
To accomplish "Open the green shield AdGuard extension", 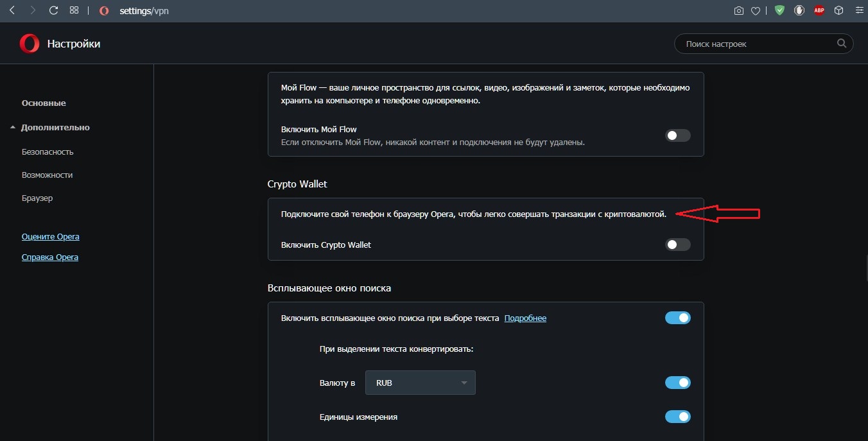I will (779, 10).
